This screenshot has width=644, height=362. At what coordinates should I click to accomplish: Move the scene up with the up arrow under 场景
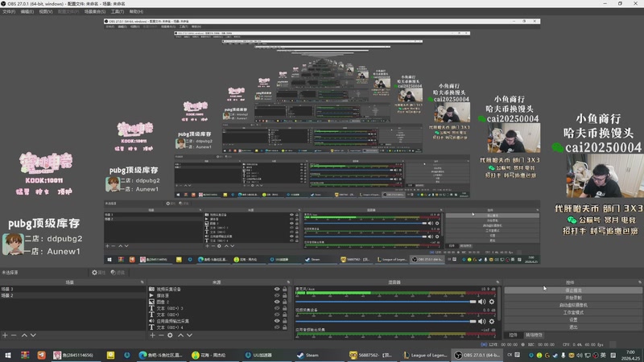coord(24,335)
